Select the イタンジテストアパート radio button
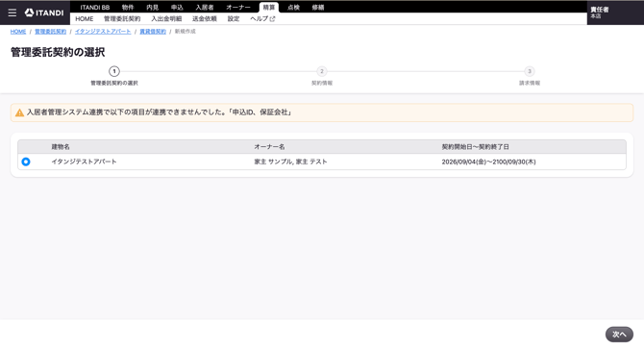 26,162
